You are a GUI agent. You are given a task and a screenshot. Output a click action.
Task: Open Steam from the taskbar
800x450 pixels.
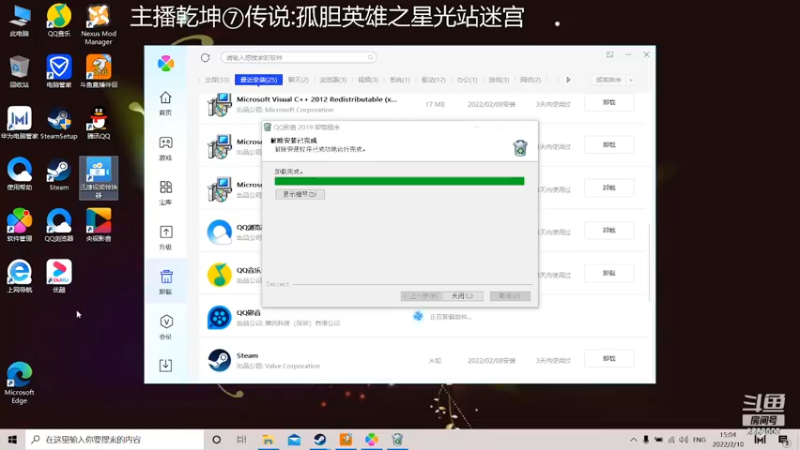point(320,440)
